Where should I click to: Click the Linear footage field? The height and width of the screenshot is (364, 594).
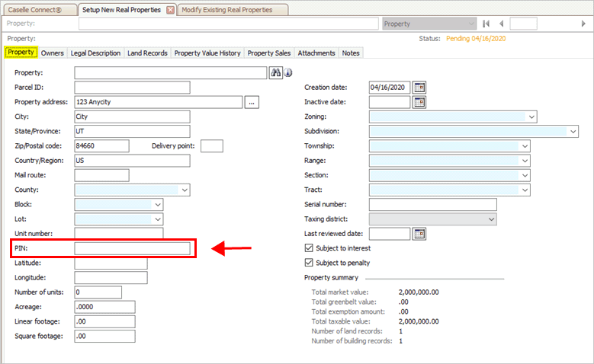pyautogui.click(x=104, y=321)
